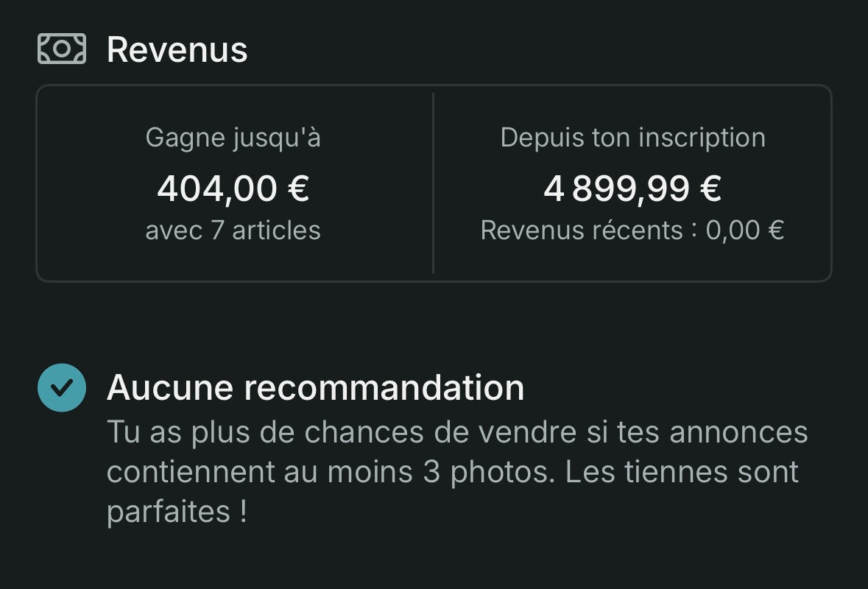Click the euro symbol after 4 899,99

(x=710, y=188)
